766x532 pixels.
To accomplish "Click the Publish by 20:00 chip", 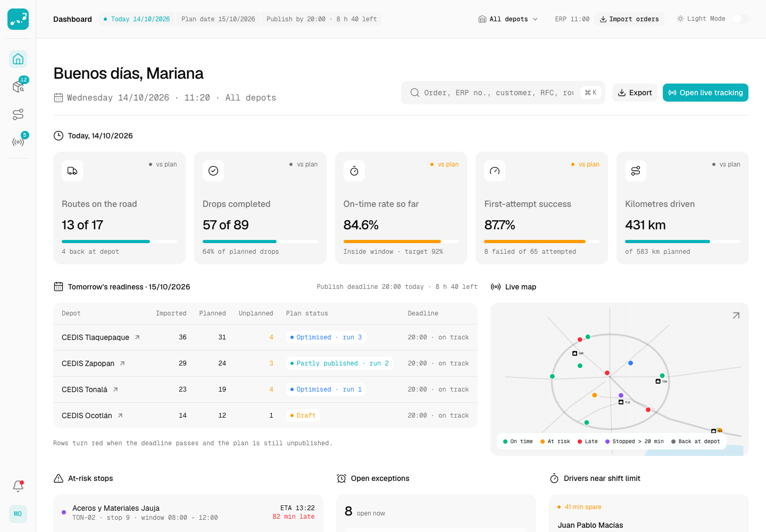I will pyautogui.click(x=321, y=19).
